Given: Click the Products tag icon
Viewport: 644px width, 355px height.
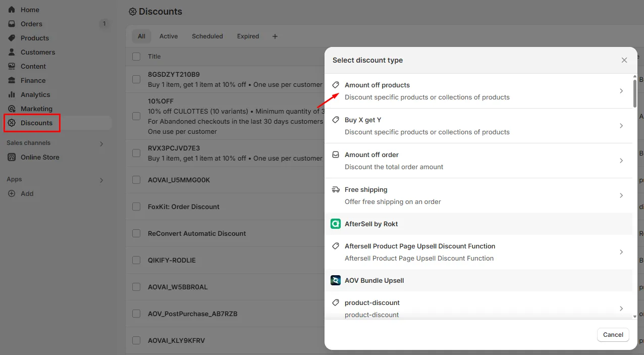Looking at the screenshot, I should pos(12,38).
